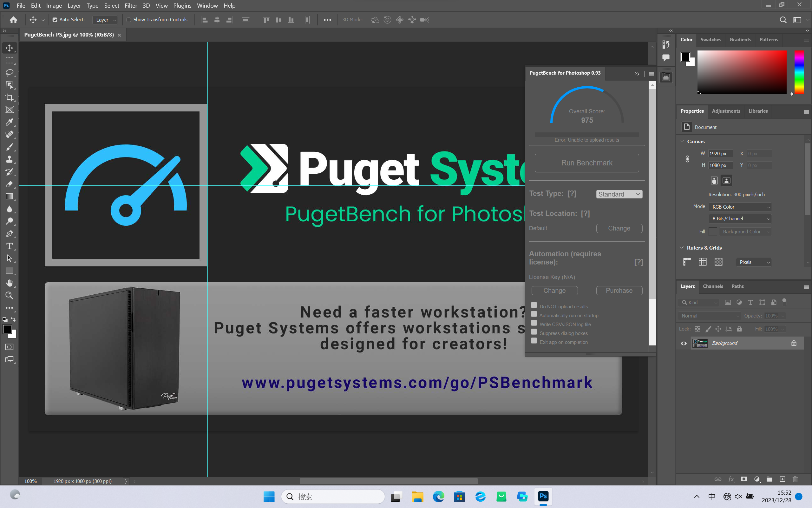Click the Test Type [?] help link
This screenshot has height=508, width=812.
572,194
